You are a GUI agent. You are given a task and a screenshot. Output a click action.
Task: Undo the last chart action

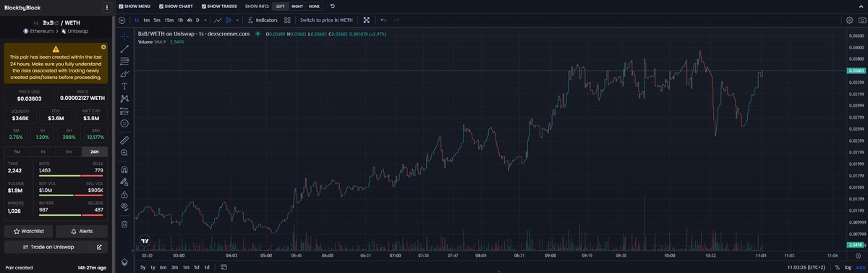coord(383,20)
